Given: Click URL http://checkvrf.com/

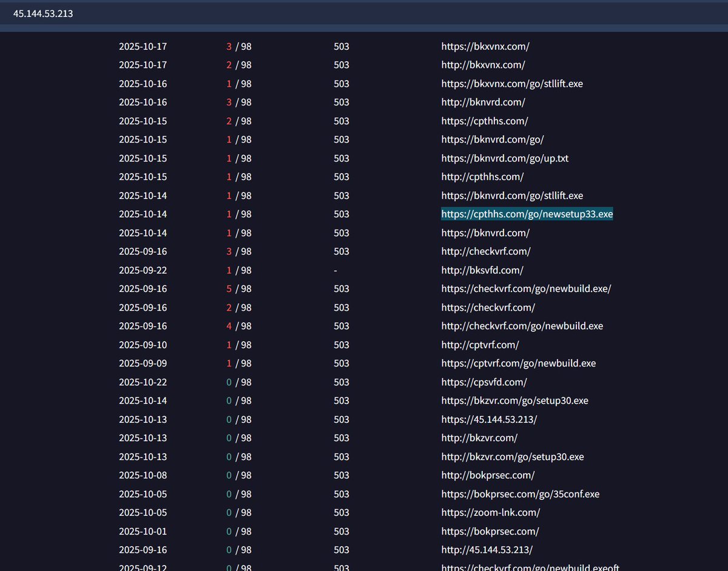Looking at the screenshot, I should pos(486,251).
